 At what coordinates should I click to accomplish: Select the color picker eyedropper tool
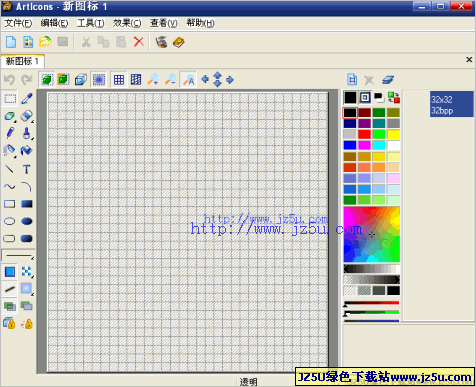coord(27,98)
